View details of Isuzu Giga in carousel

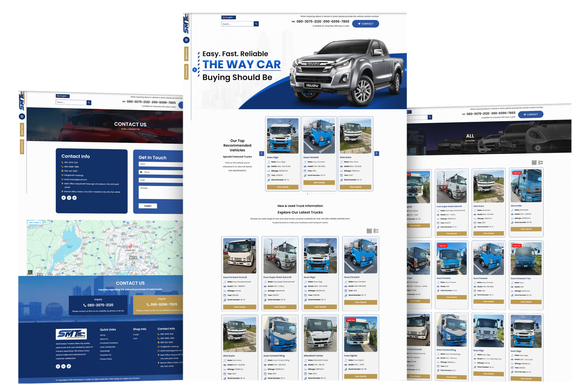click(283, 187)
